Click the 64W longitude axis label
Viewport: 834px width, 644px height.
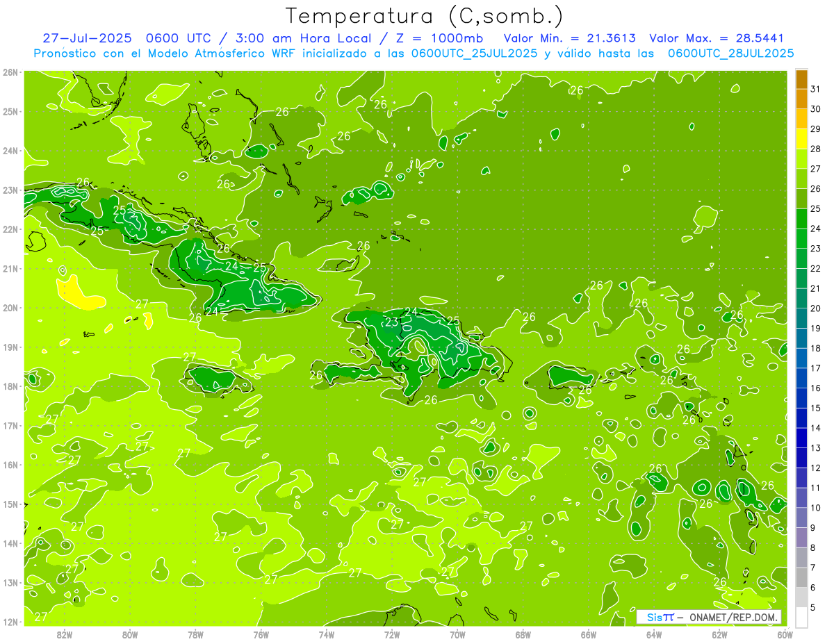(x=654, y=634)
